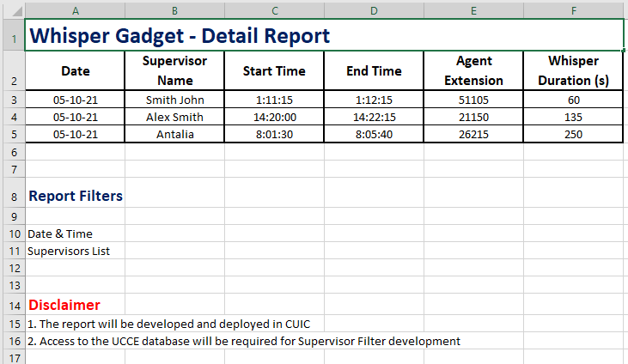Select column C header
The height and width of the screenshot is (364, 628).
tap(274, 10)
